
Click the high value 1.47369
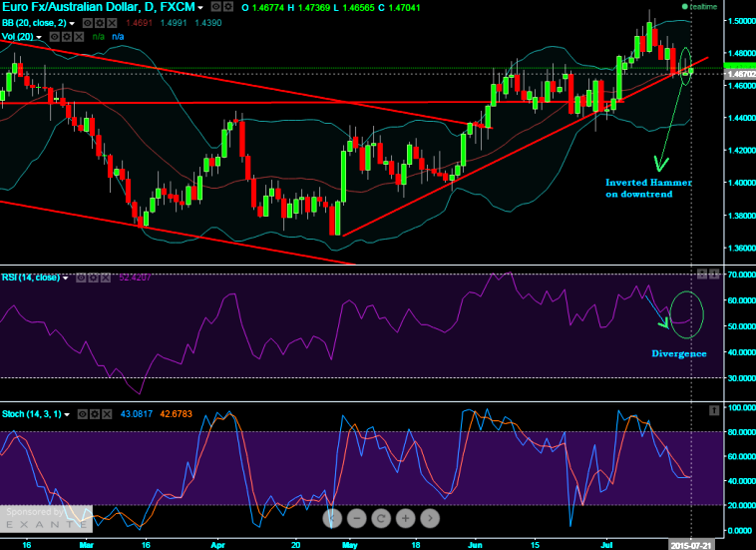(314, 8)
